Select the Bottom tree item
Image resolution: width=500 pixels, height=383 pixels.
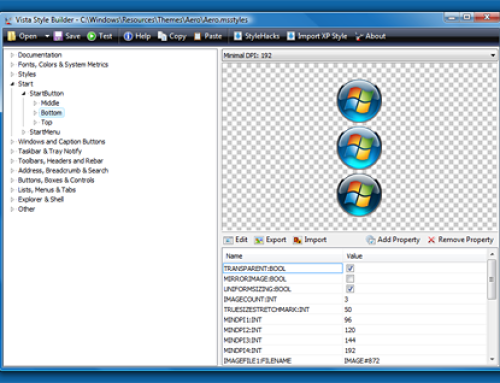coord(51,113)
